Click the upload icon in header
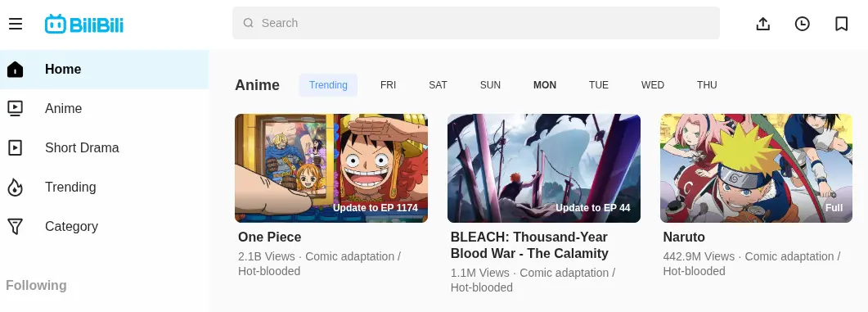868x312 pixels. [762, 24]
